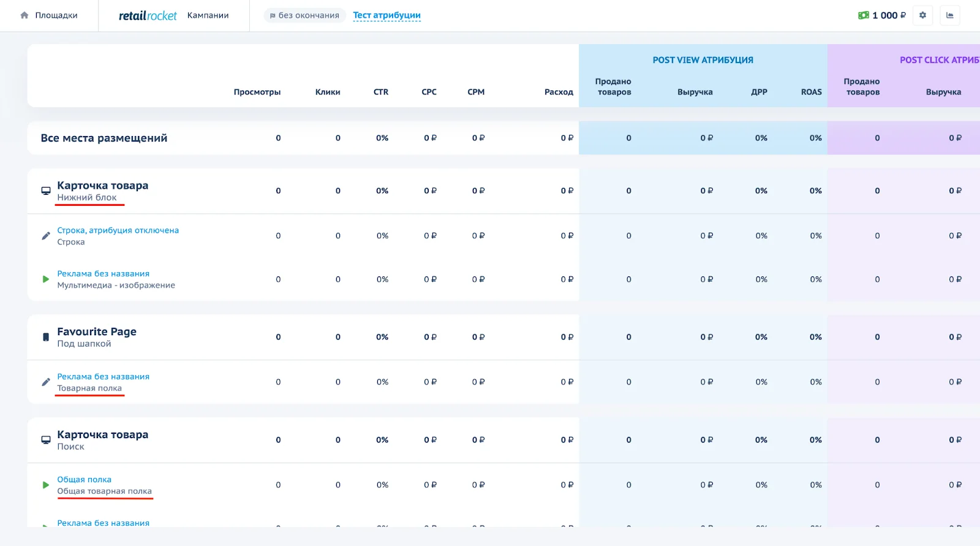Screen dimensions: 980x546
Task: Click the mobile device icon for Favourite Page
Action: [x=46, y=337]
